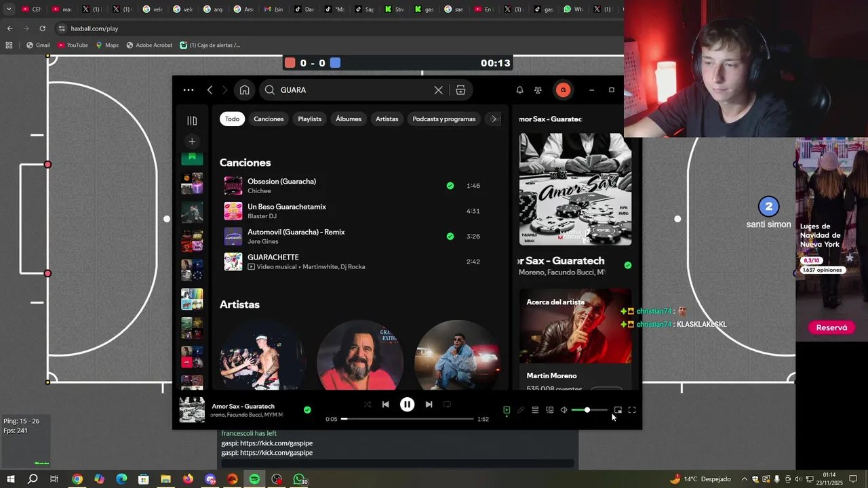Viewport: 868px width, 488px height.
Task: Open Spotify friend activity icon
Action: [x=538, y=90]
